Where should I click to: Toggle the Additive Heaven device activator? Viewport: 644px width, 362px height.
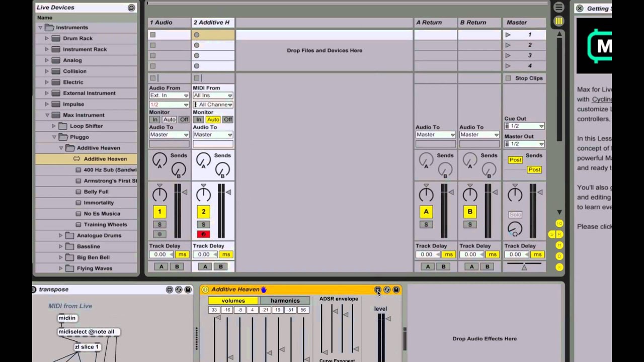coord(205,290)
